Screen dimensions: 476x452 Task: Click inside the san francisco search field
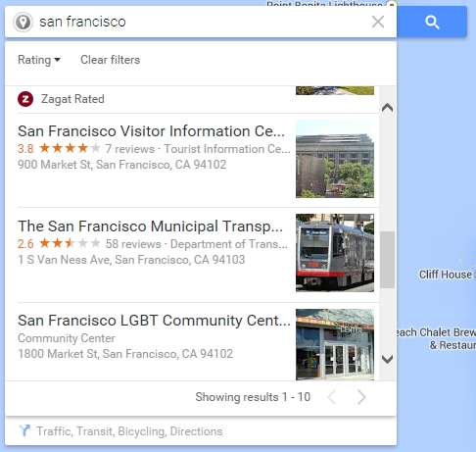pyautogui.click(x=203, y=22)
